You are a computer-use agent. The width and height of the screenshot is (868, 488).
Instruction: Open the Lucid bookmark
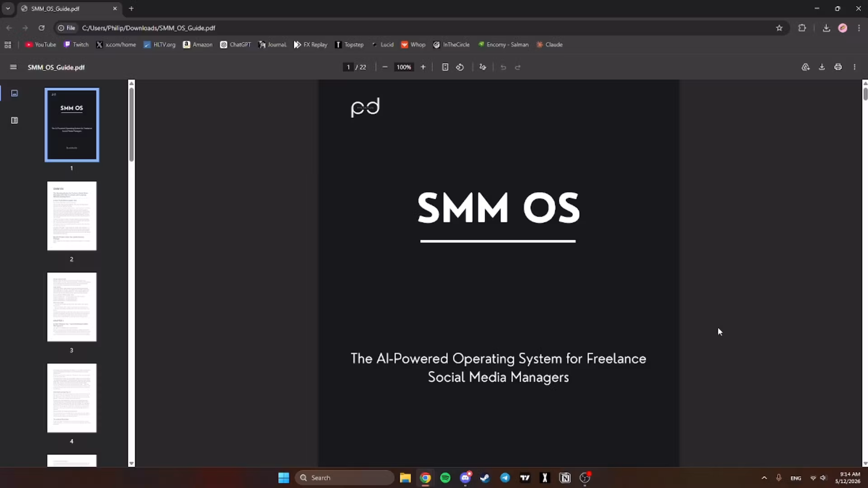[x=382, y=45]
